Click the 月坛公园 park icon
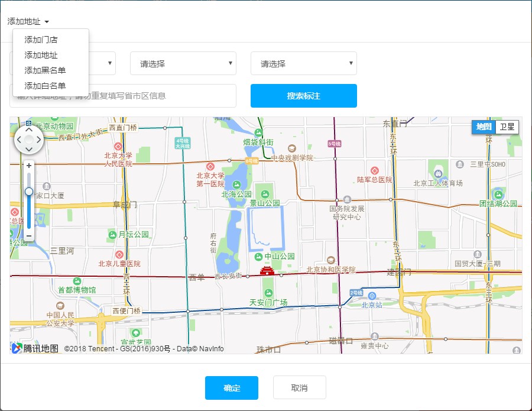Screen dimensions: 532x411 coord(112,235)
